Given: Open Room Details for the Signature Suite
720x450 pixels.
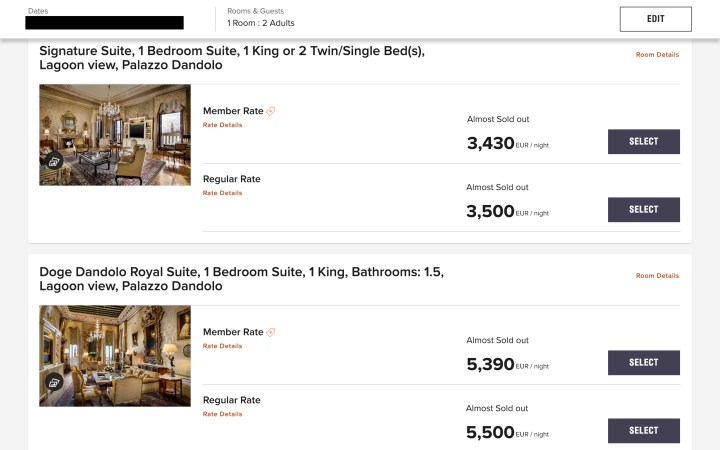Looking at the screenshot, I should click(657, 55).
